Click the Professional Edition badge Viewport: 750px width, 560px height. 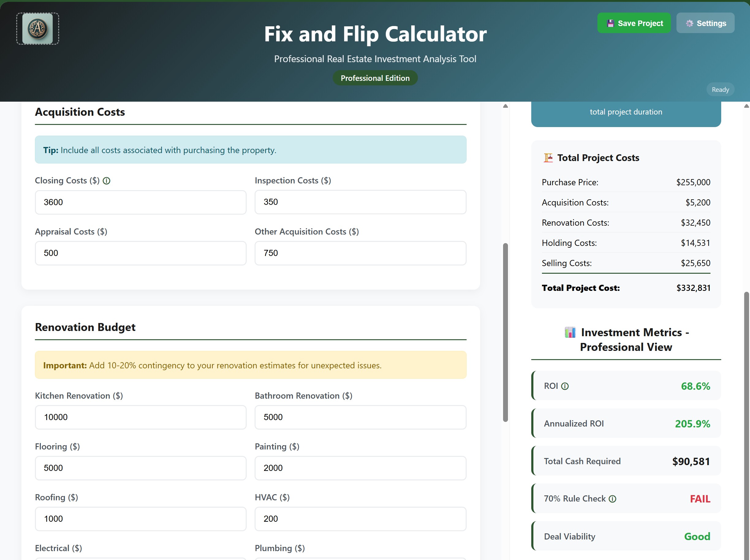pos(375,78)
